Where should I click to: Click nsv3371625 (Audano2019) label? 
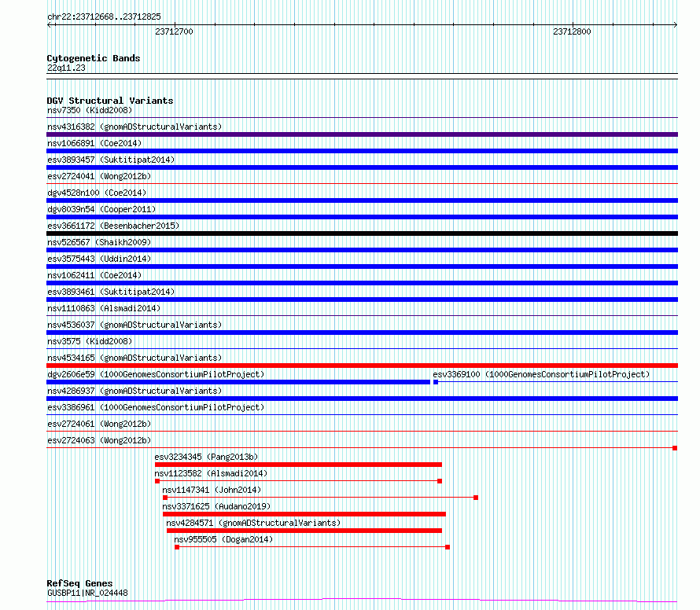pyautogui.click(x=216, y=506)
